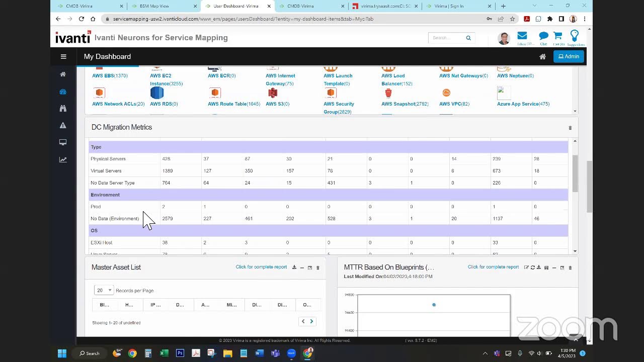Open AWS Route Table(1645) link
The width and height of the screenshot is (644, 362).
click(234, 104)
